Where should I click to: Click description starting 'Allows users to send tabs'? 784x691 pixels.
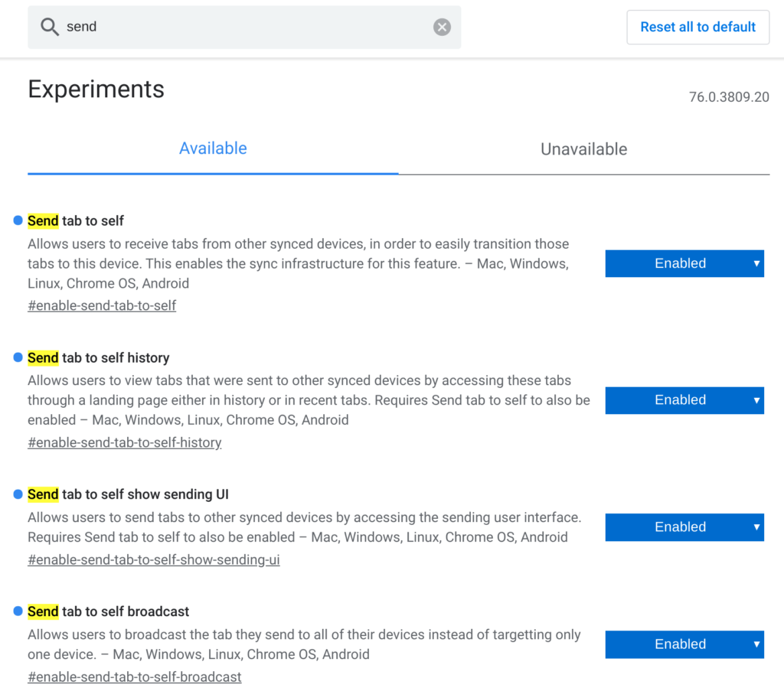(x=305, y=527)
